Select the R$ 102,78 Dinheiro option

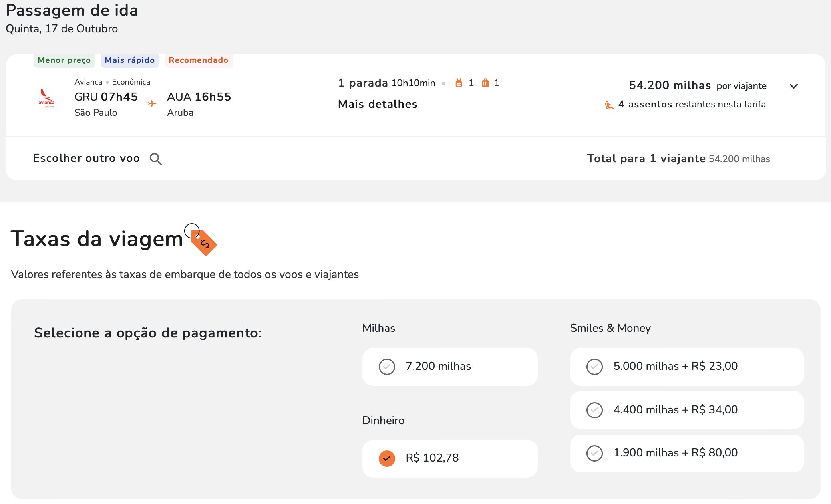pyautogui.click(x=450, y=458)
